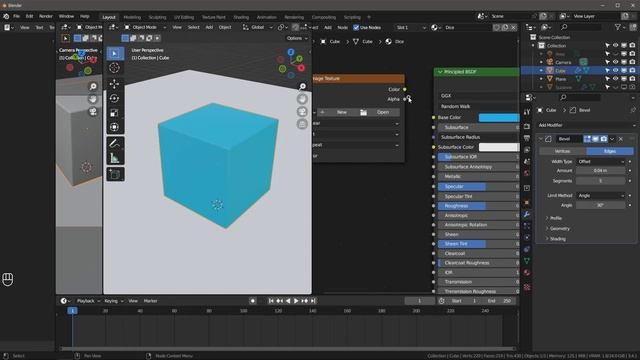Image resolution: width=640 pixels, height=360 pixels.
Task: Open the Add Modifier dropdown
Action: coord(586,125)
